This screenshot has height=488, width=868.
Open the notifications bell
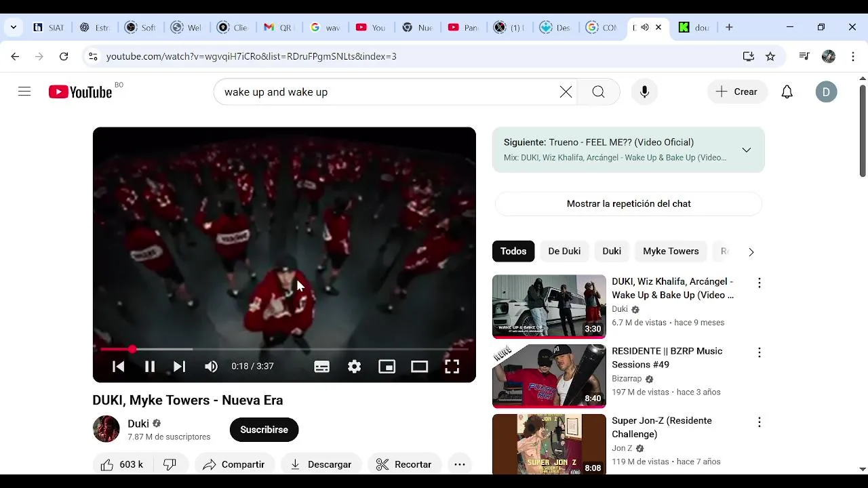[787, 92]
